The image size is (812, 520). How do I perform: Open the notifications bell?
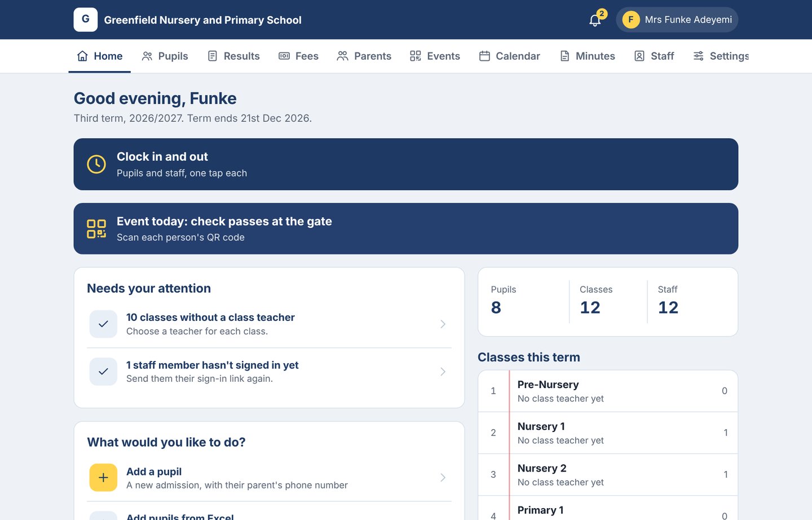point(595,20)
